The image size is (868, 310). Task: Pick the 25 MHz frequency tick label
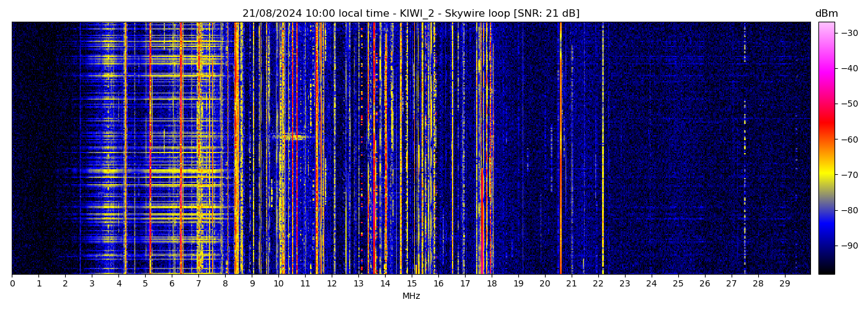[x=678, y=284]
